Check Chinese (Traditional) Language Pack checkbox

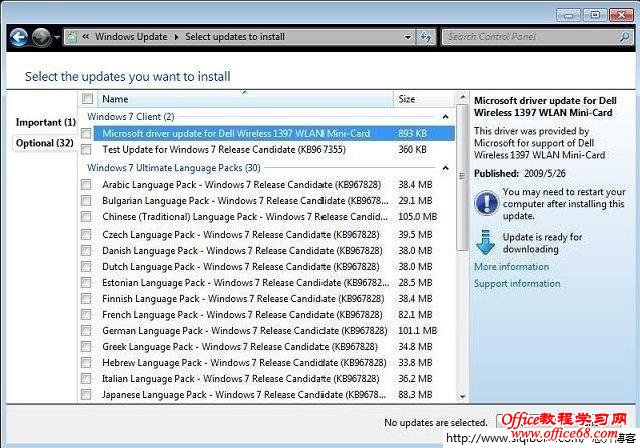tap(86, 217)
